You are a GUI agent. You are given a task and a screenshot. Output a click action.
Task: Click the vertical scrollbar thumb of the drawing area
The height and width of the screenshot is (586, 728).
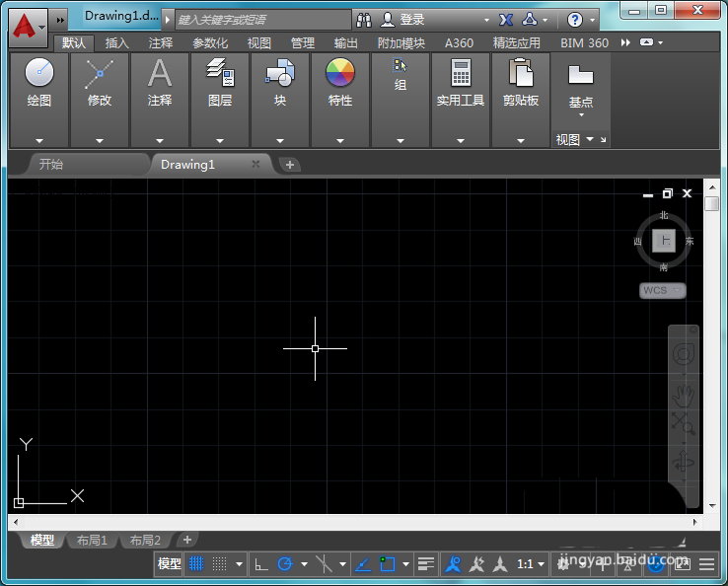pyautogui.click(x=712, y=204)
